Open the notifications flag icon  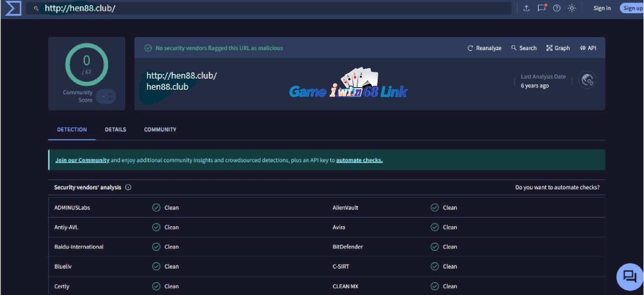541,8
